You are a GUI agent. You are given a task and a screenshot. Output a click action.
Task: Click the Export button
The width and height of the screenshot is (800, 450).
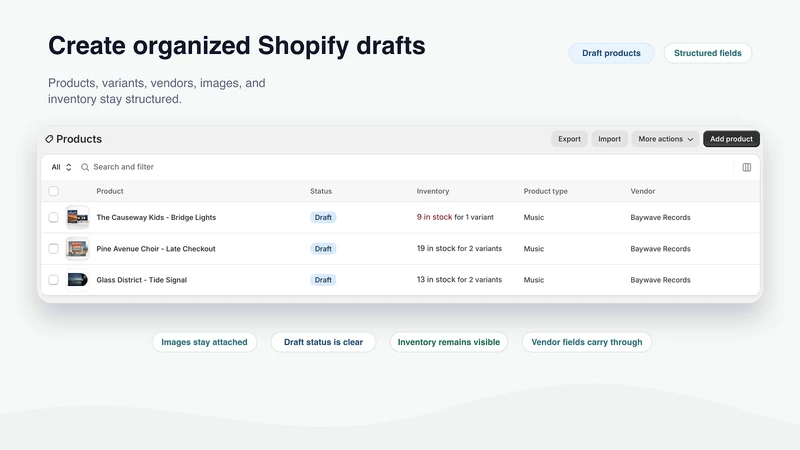pyautogui.click(x=569, y=139)
